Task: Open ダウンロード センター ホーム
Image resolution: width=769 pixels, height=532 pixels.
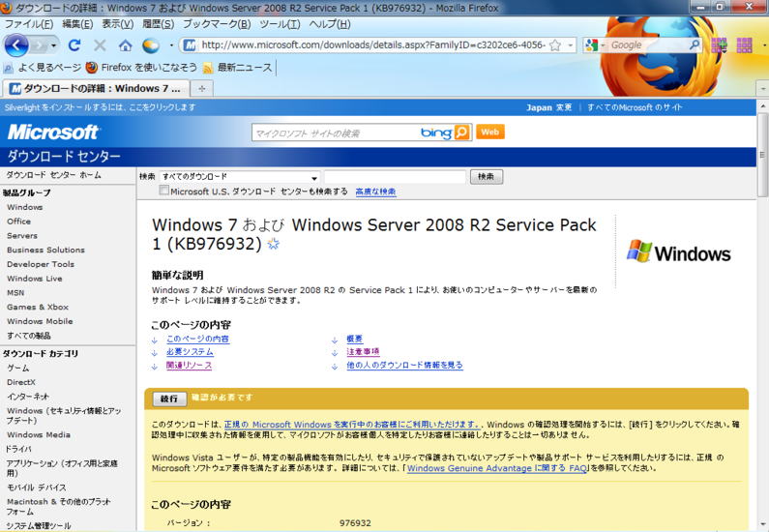Action: tap(53, 174)
